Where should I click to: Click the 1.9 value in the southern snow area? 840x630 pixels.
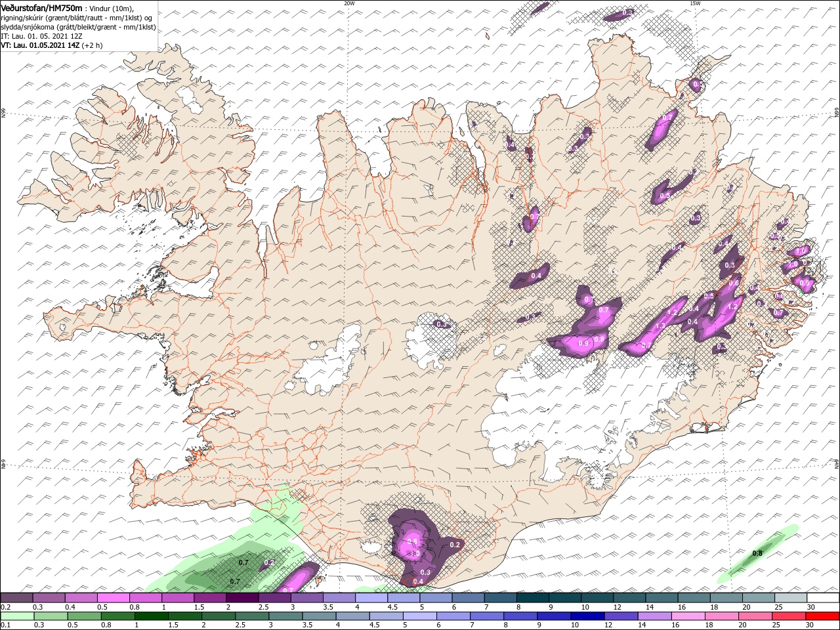pyautogui.click(x=414, y=553)
